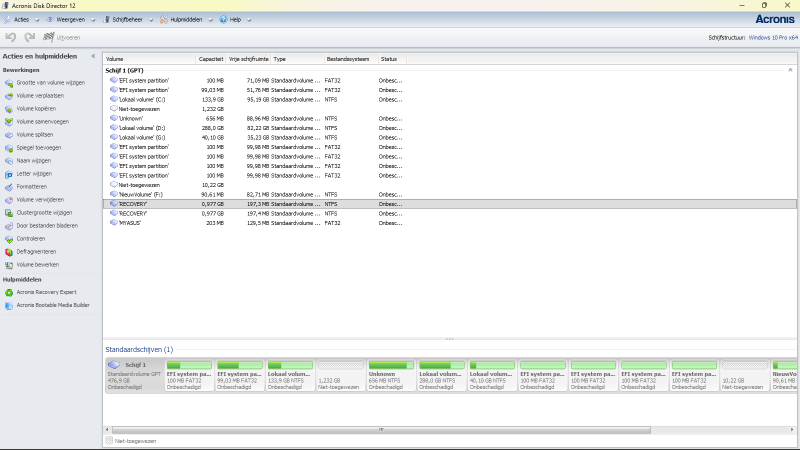Image resolution: width=800 pixels, height=450 pixels.
Task: Click the 'Volume splitsen' icon in sidebar
Action: 9,133
